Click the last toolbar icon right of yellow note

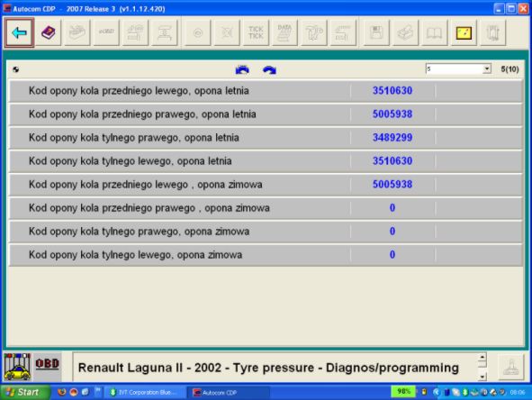point(492,33)
